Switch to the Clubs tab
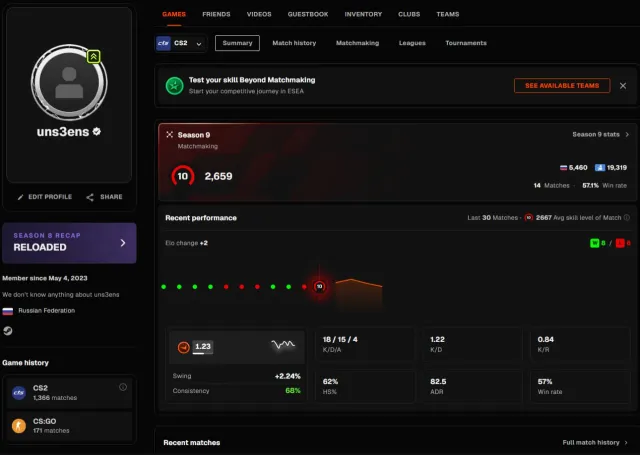The image size is (640, 455). (409, 14)
